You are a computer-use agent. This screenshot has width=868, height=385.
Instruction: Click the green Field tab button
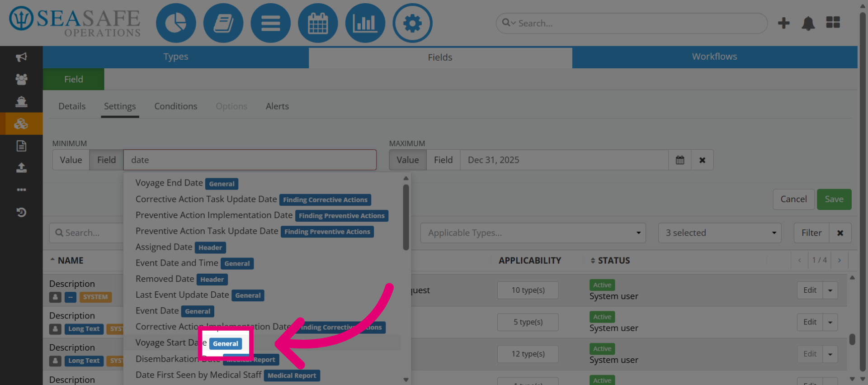(x=74, y=79)
